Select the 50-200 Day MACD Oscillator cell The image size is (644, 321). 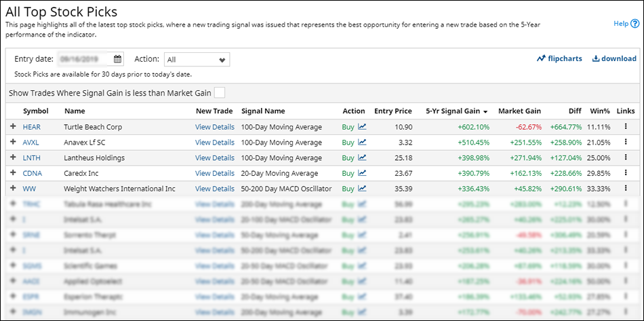coord(286,189)
